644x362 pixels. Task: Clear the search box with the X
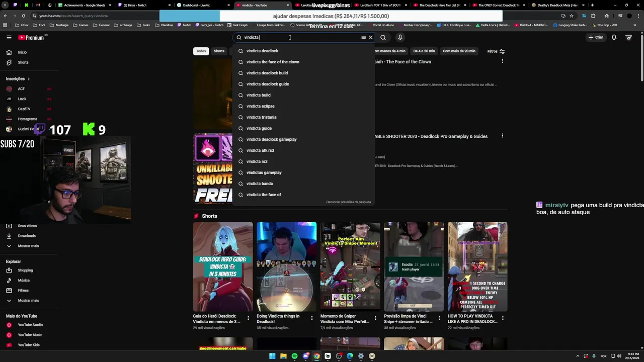371,37
